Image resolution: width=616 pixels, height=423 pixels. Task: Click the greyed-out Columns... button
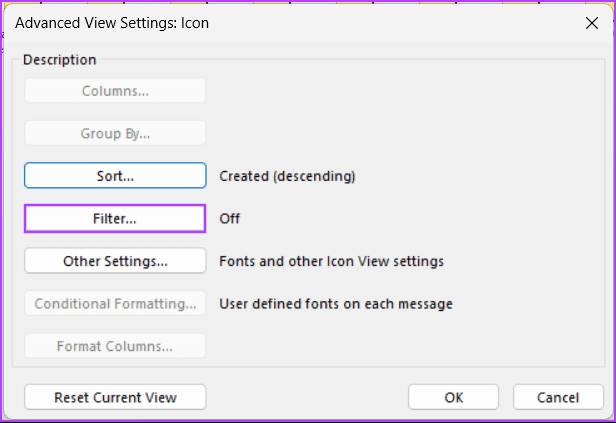pyautogui.click(x=115, y=91)
